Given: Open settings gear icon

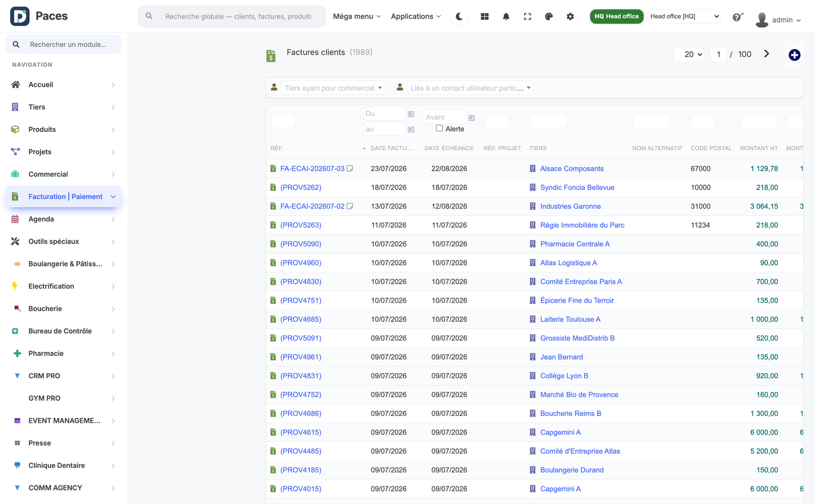Looking at the screenshot, I should tap(570, 16).
